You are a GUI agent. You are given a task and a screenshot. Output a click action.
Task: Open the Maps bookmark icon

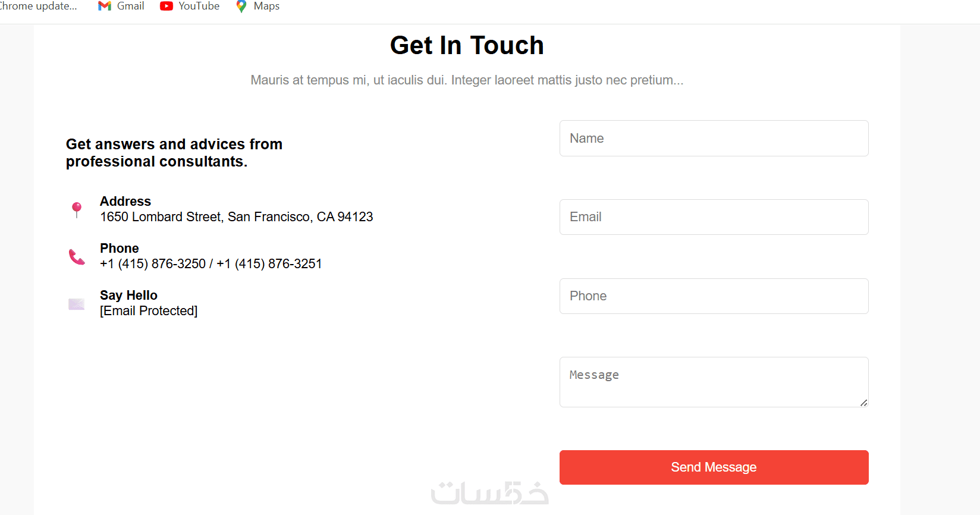point(241,6)
